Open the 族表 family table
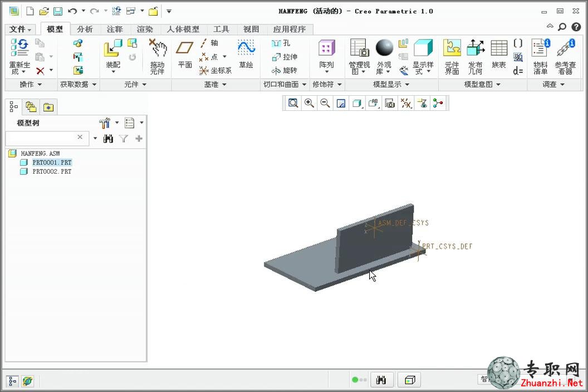 (499, 55)
